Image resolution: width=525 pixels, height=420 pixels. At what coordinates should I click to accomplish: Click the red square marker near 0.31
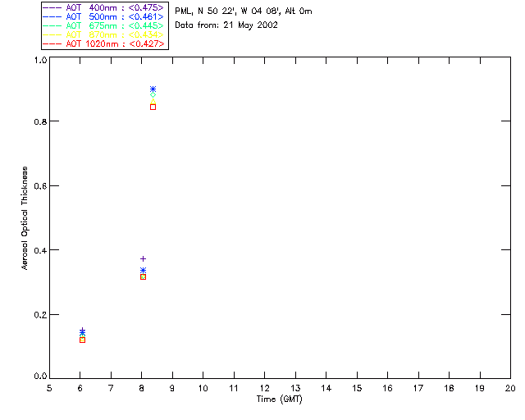click(x=143, y=277)
